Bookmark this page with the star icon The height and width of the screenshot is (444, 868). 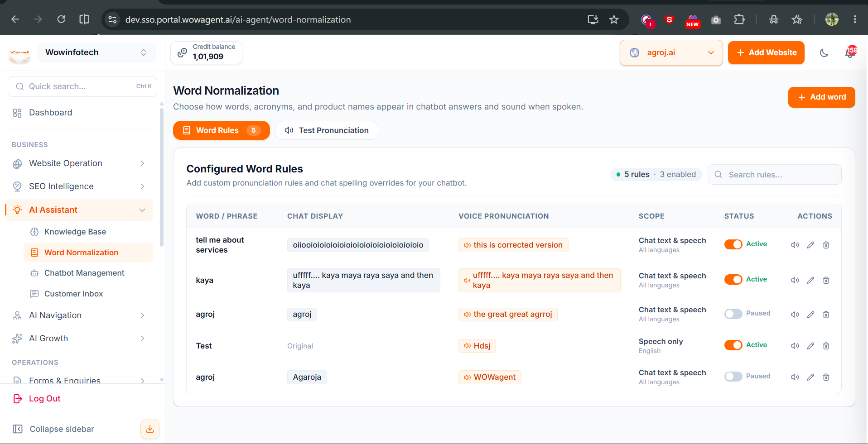point(614,19)
